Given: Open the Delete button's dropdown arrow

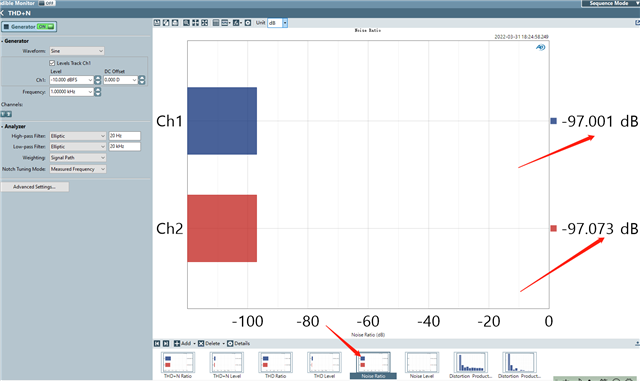Looking at the screenshot, I should 224,343.
